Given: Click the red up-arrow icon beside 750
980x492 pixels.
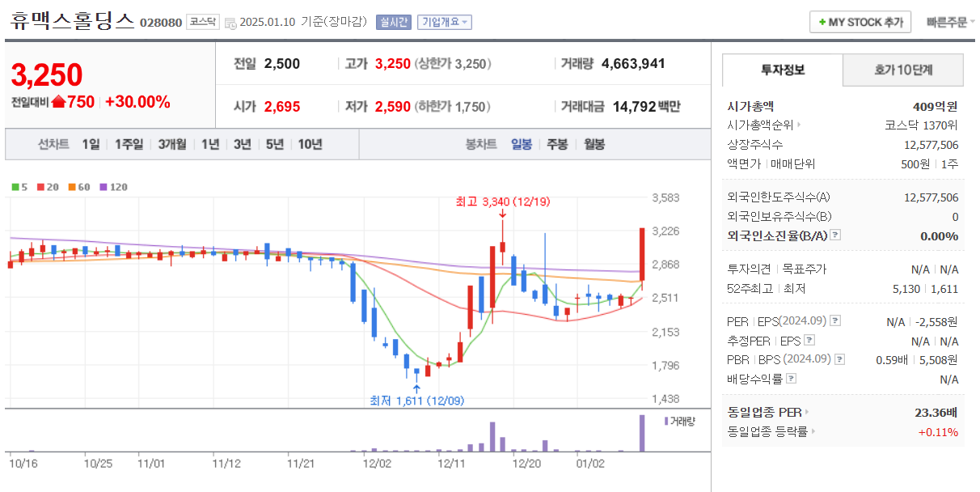Looking at the screenshot, I should click(58, 102).
